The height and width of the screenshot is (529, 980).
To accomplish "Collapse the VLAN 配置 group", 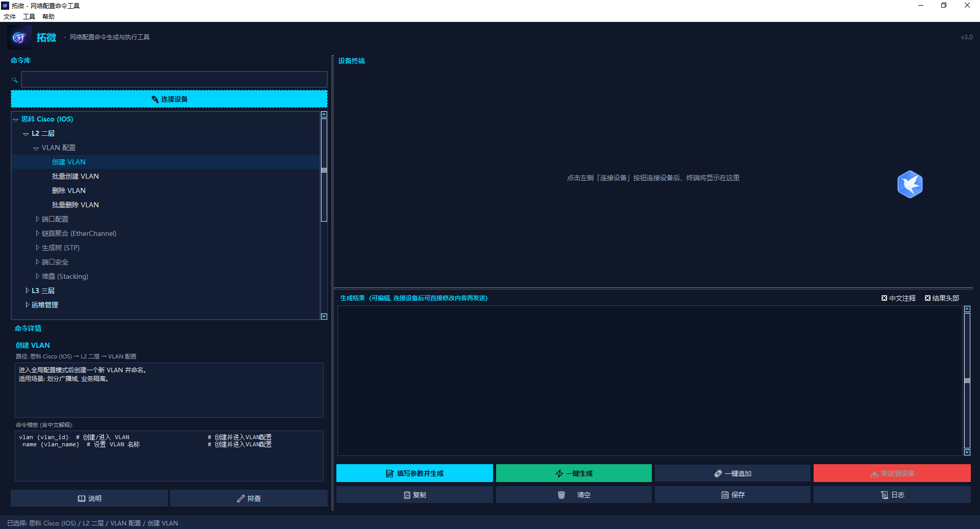I will pos(36,148).
